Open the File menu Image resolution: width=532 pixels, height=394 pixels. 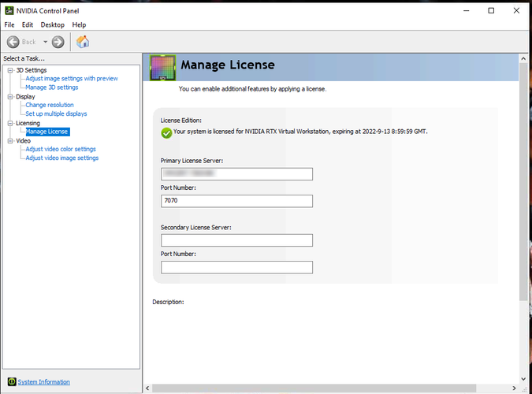coord(9,24)
